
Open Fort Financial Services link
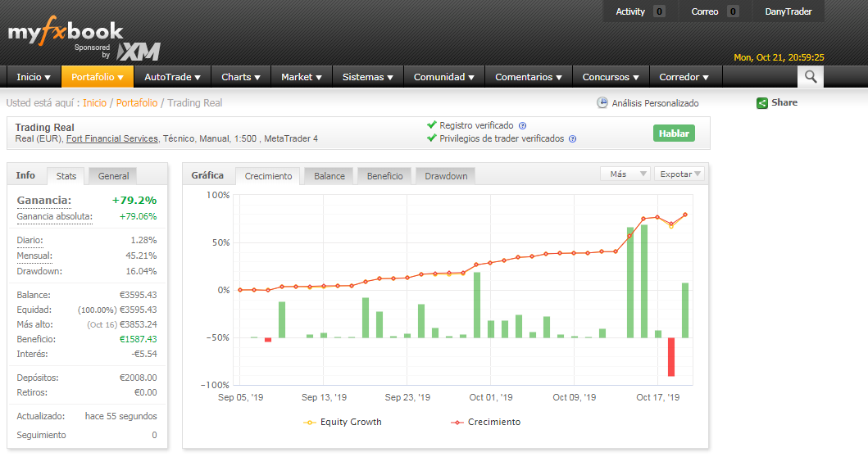coord(111,139)
